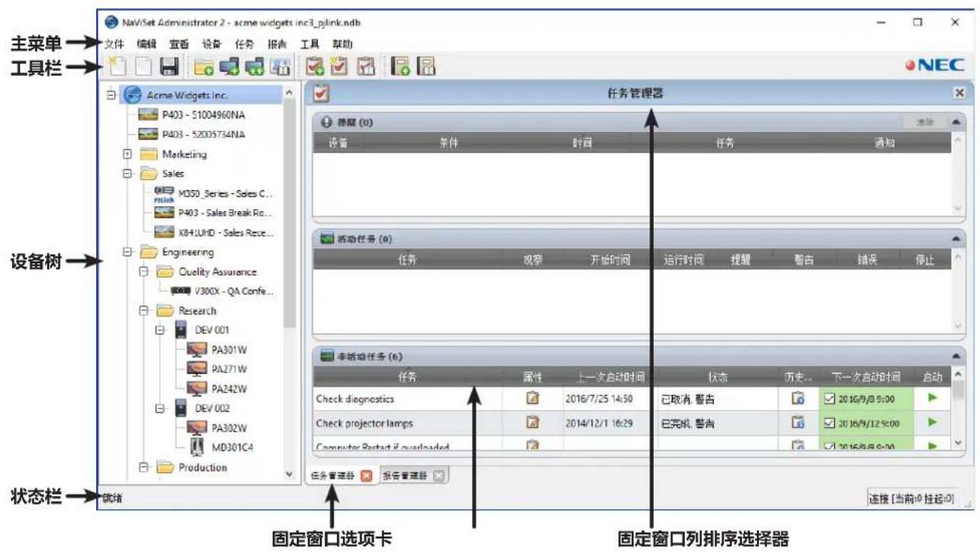Close the 报告管理器 tab

click(x=439, y=476)
